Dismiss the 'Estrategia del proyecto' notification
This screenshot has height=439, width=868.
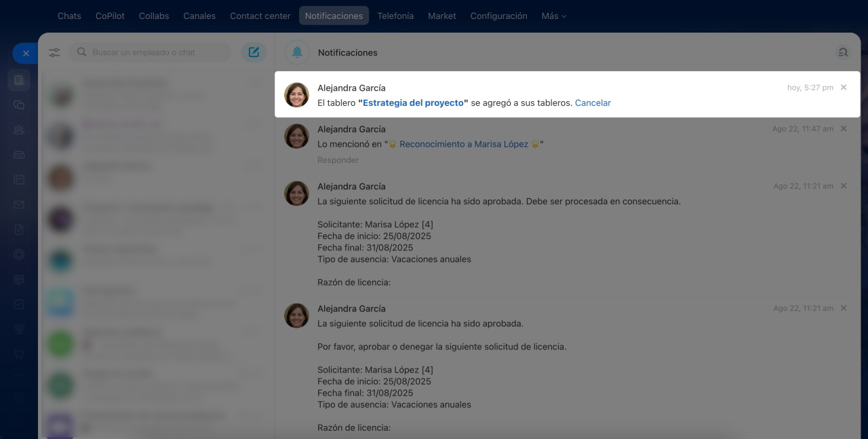[x=844, y=88]
